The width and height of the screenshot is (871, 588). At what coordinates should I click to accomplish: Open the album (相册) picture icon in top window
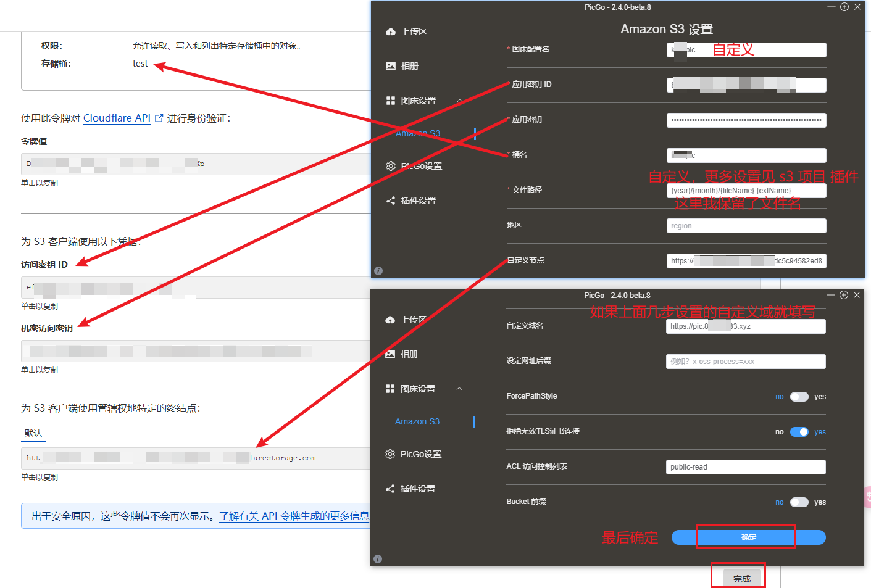(390, 66)
